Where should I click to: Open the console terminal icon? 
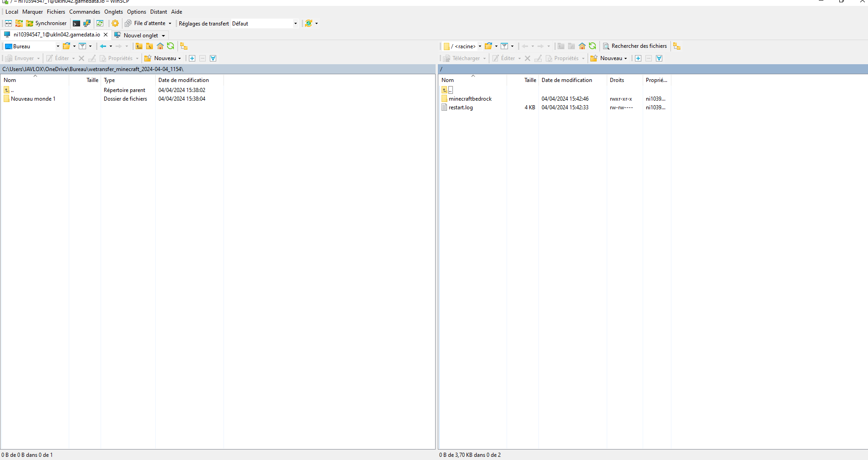coord(76,23)
